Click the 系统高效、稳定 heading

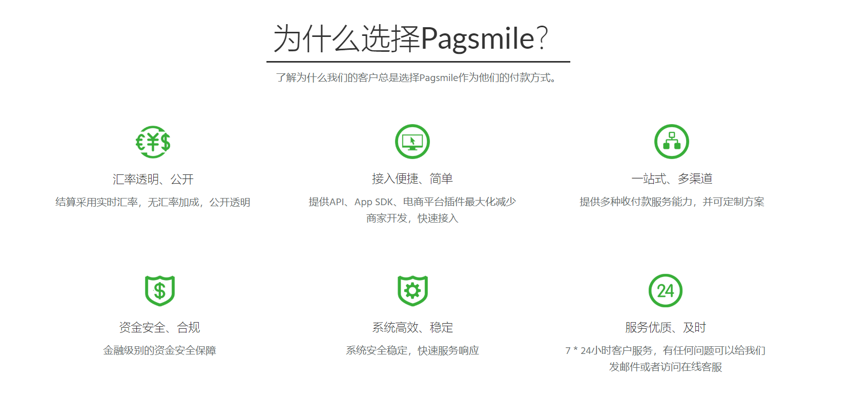click(x=412, y=327)
